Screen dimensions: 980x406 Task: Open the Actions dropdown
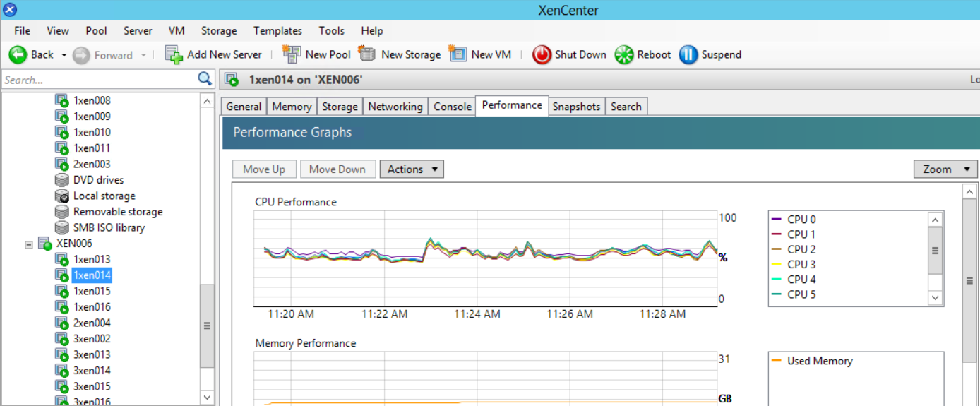point(412,169)
